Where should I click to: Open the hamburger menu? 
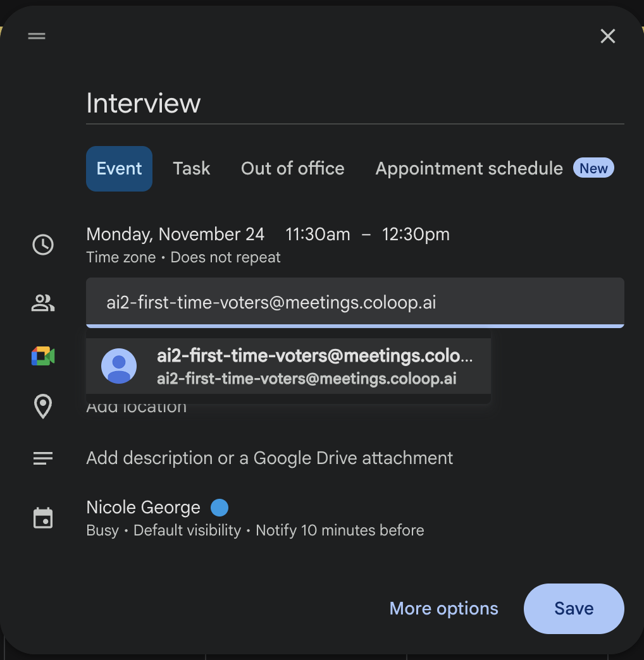coord(36,36)
